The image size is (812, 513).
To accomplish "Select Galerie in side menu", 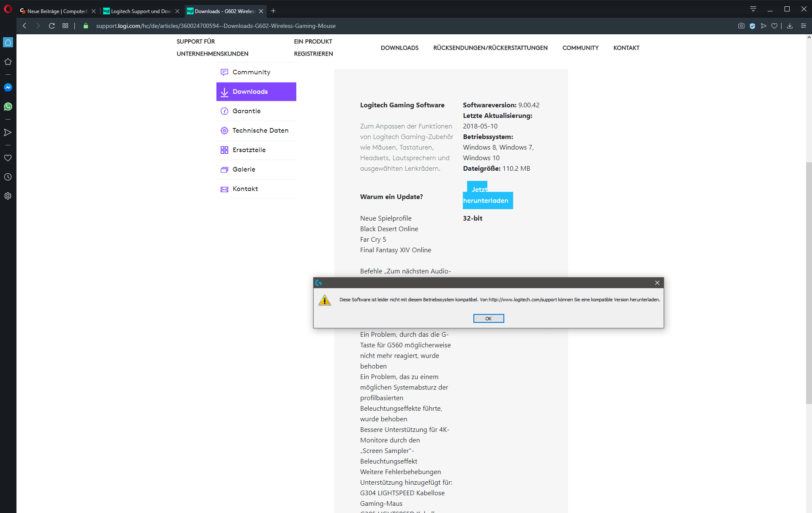I will pos(256,169).
